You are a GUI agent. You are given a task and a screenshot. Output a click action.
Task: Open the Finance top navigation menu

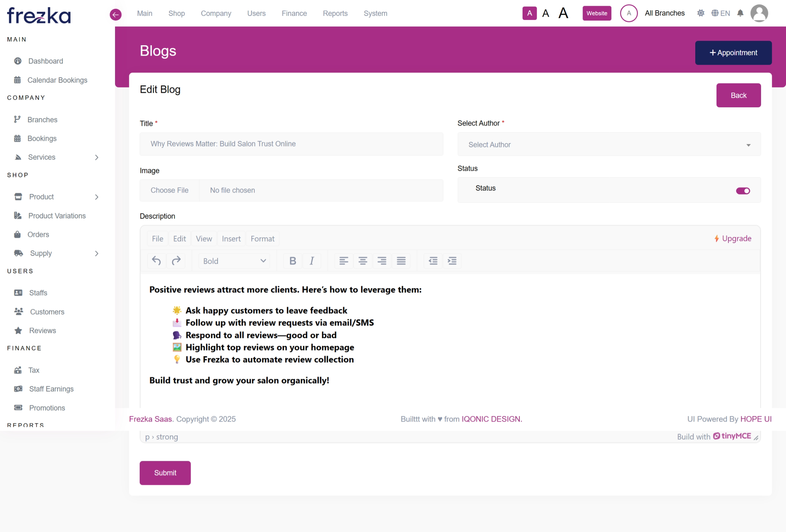click(294, 13)
